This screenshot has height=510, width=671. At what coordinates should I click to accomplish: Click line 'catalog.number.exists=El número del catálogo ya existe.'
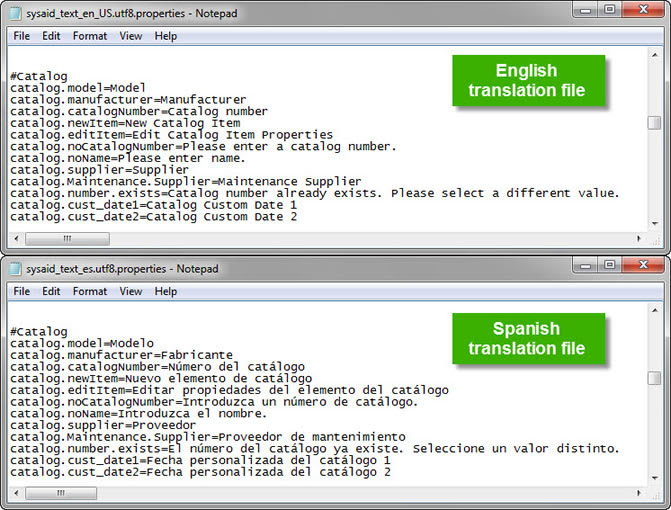click(x=315, y=449)
